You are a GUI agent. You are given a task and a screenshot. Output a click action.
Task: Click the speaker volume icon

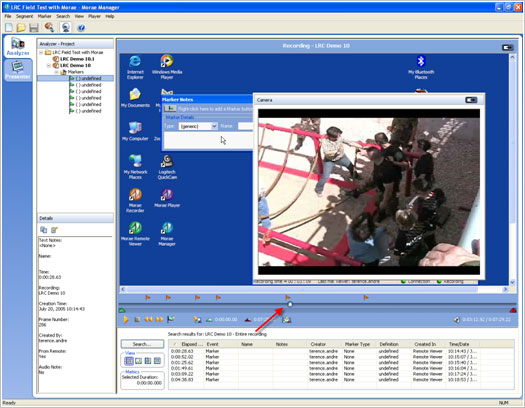click(456, 320)
